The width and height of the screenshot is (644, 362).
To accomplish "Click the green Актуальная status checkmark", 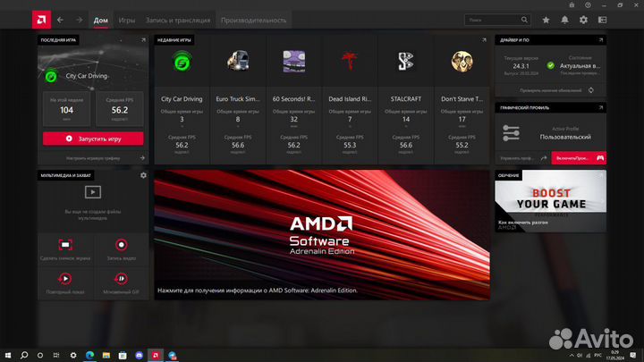I will coord(551,65).
